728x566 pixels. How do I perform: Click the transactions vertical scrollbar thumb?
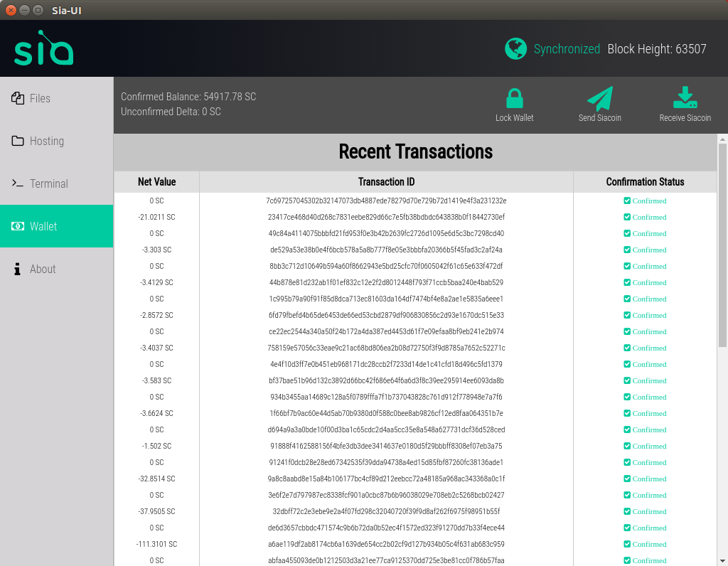pyautogui.click(x=722, y=245)
